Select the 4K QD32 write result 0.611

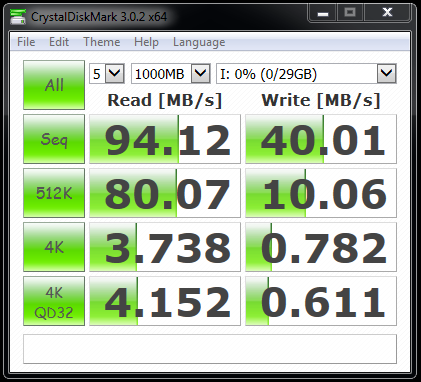coord(321,301)
